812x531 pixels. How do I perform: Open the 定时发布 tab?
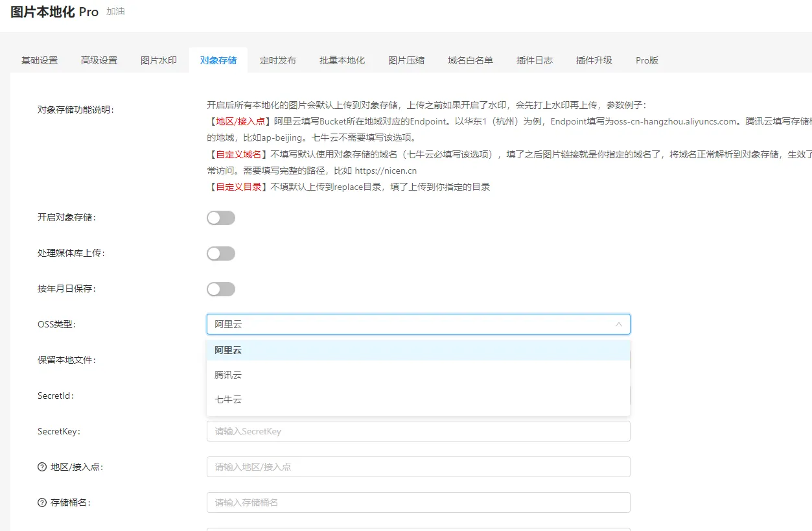278,60
